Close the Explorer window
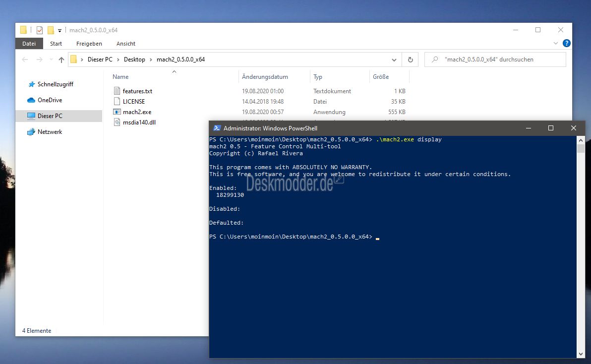 point(560,30)
